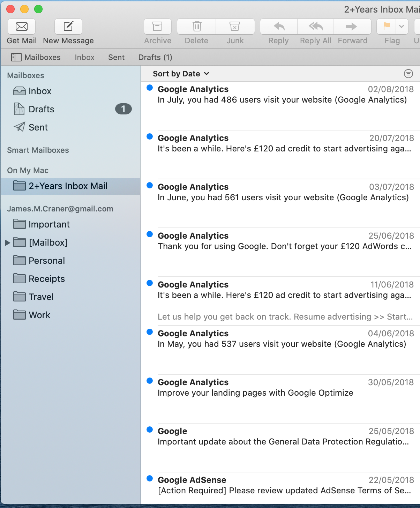Open the May 537 users email
420x508 pixels.
pyautogui.click(x=280, y=350)
